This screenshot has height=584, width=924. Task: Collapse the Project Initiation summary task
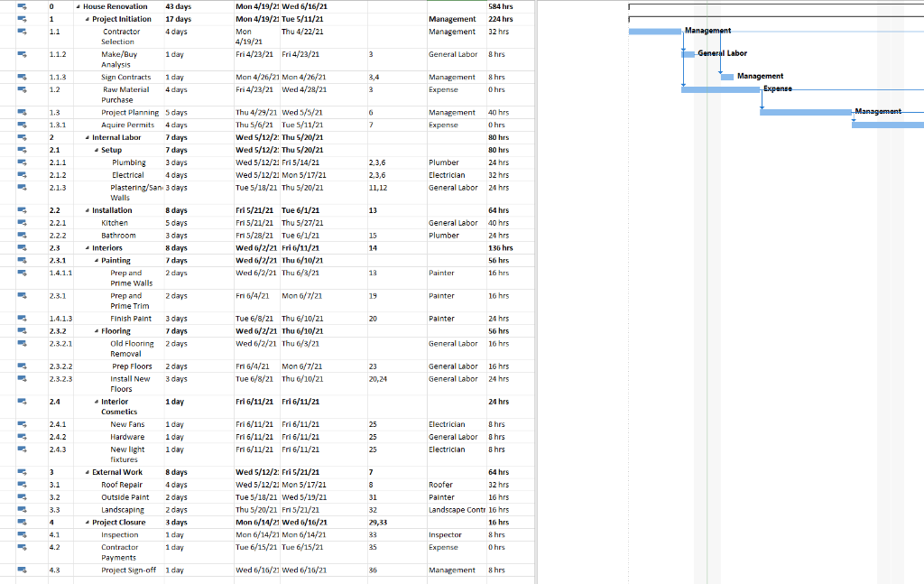click(88, 19)
